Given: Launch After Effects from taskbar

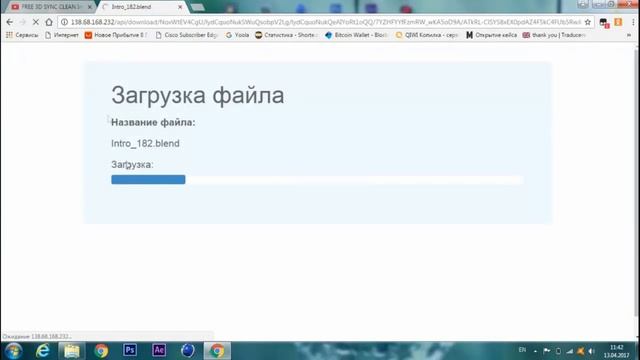Looking at the screenshot, I should [x=159, y=350].
